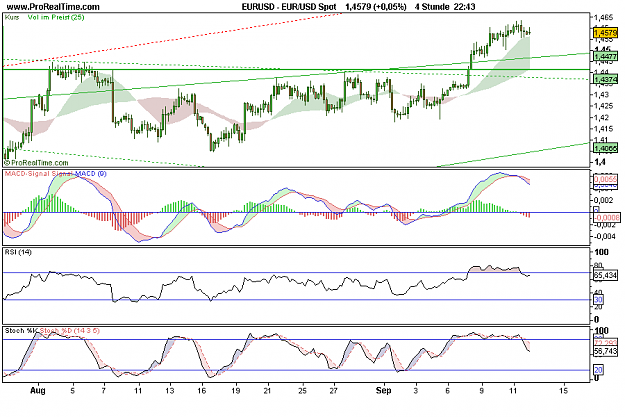Click the red 0,0055 MACD value tag
The height and width of the screenshot is (417, 625).
(605, 179)
